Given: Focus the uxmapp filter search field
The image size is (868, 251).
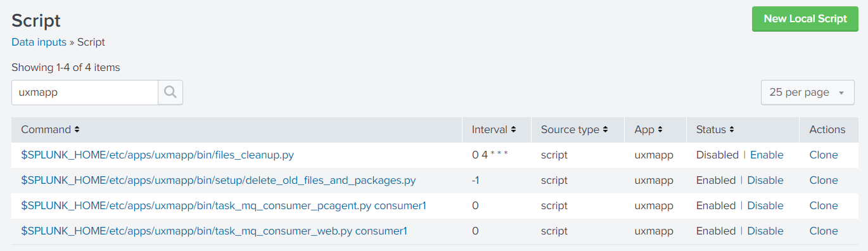Looking at the screenshot, I should pos(85,93).
